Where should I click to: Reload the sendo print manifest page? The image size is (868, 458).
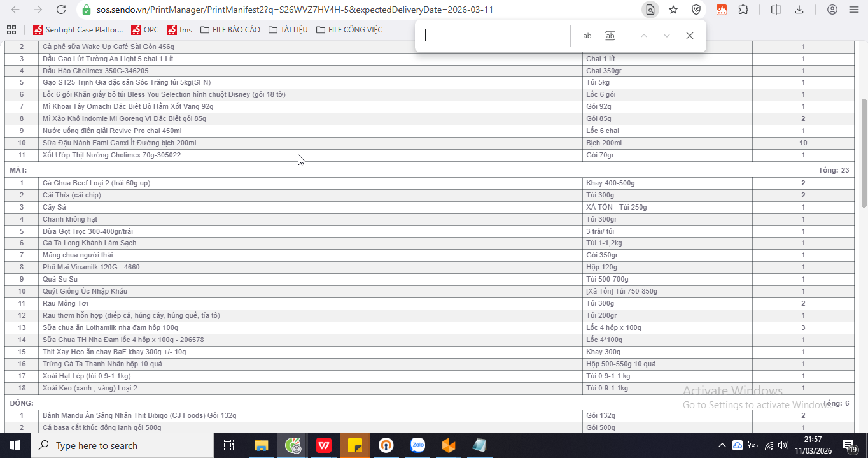pyautogui.click(x=61, y=10)
